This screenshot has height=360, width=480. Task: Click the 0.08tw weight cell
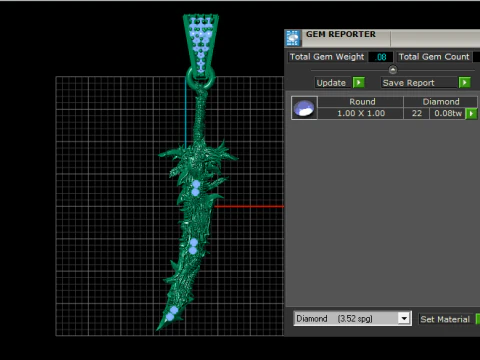448,113
